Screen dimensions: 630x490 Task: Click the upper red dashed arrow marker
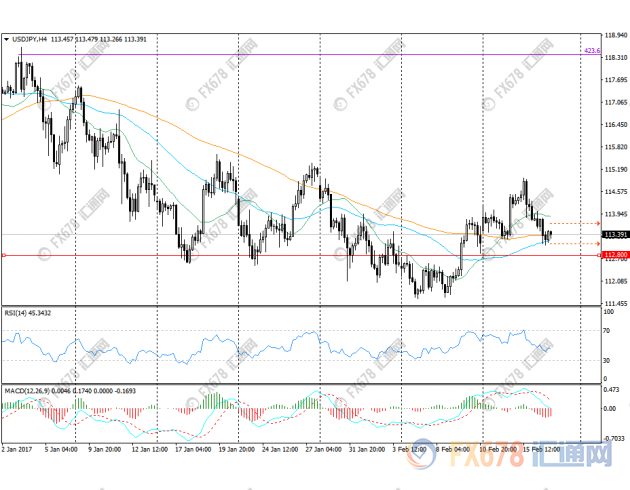tap(596, 224)
